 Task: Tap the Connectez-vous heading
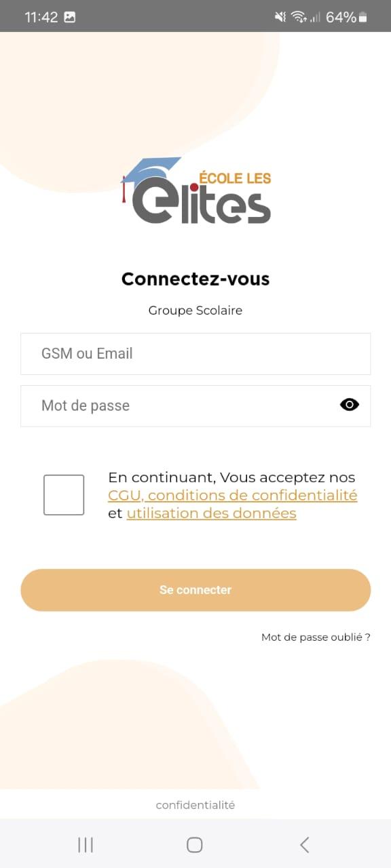195,279
